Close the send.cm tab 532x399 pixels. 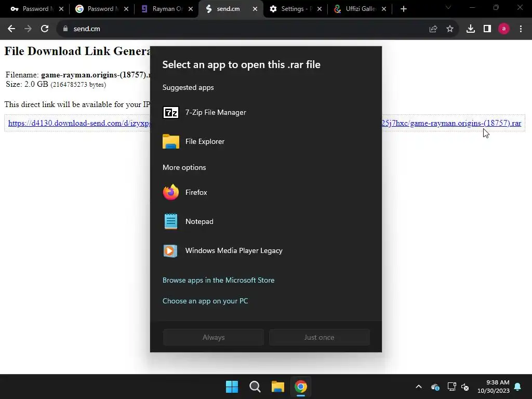tap(255, 9)
